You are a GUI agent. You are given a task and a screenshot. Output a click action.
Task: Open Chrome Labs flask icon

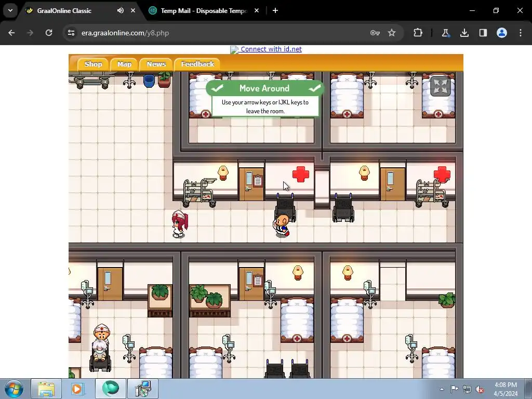pos(445,33)
